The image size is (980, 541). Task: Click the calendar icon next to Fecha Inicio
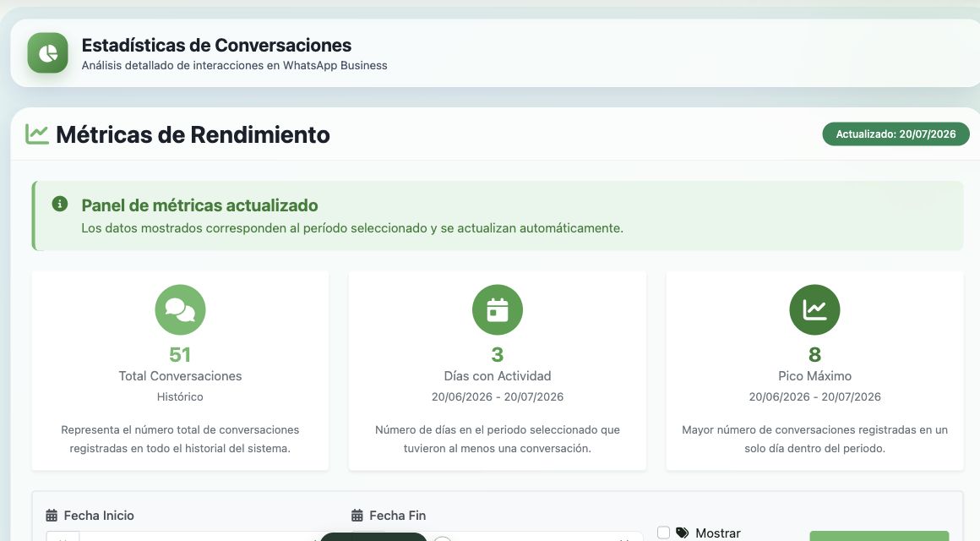click(x=52, y=516)
